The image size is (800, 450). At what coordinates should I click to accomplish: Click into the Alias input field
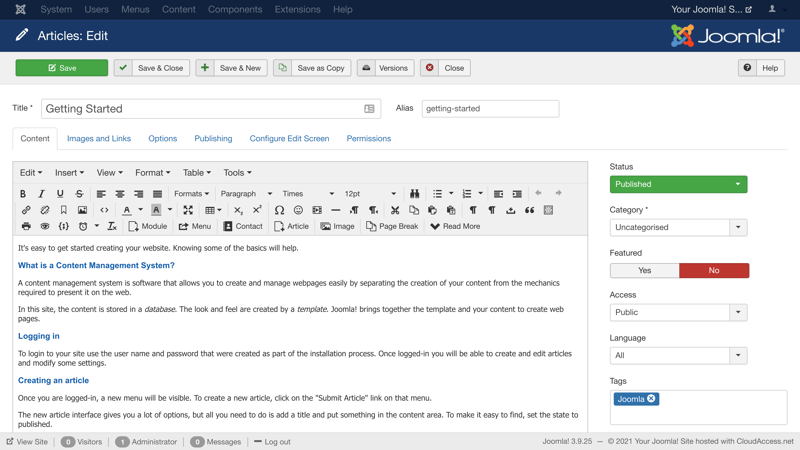(x=490, y=108)
